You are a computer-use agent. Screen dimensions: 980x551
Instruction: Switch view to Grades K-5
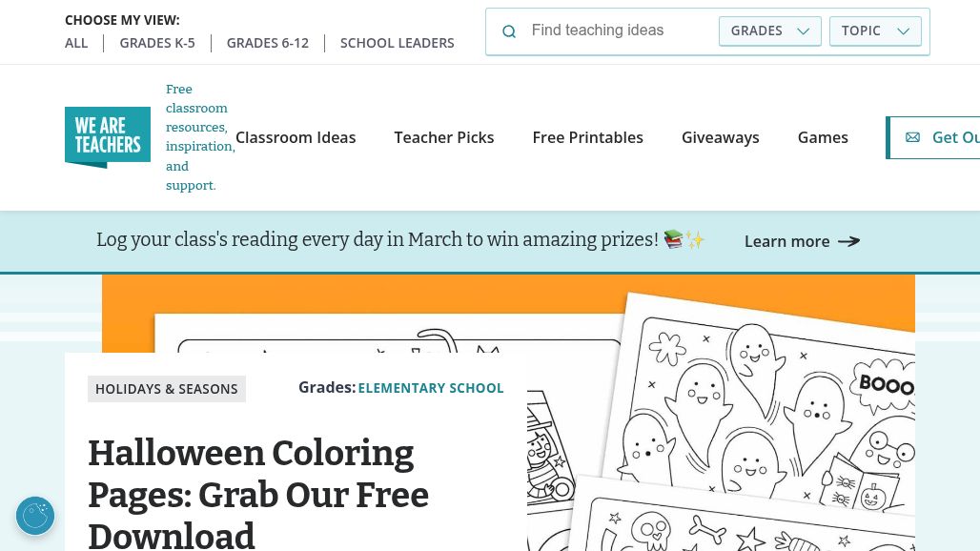pyautogui.click(x=157, y=43)
